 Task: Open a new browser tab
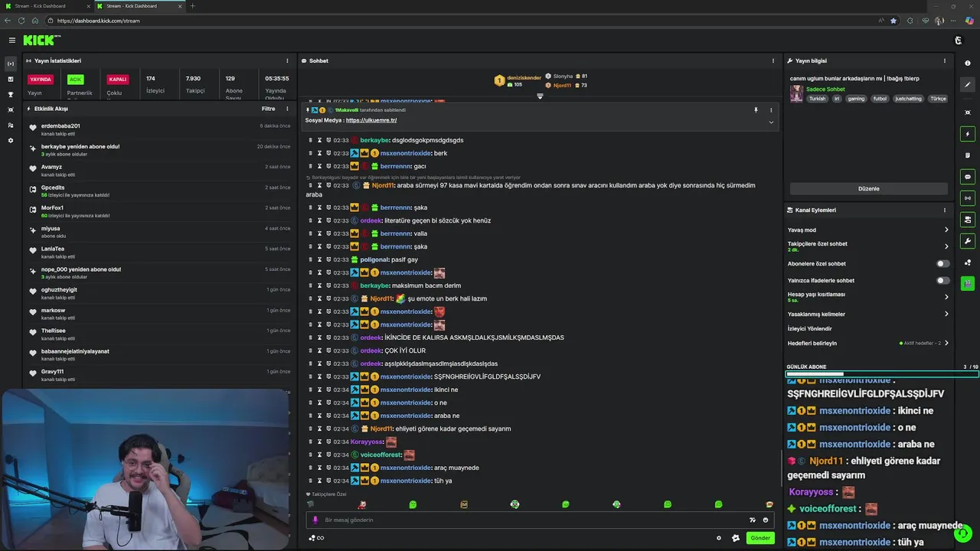click(x=193, y=6)
